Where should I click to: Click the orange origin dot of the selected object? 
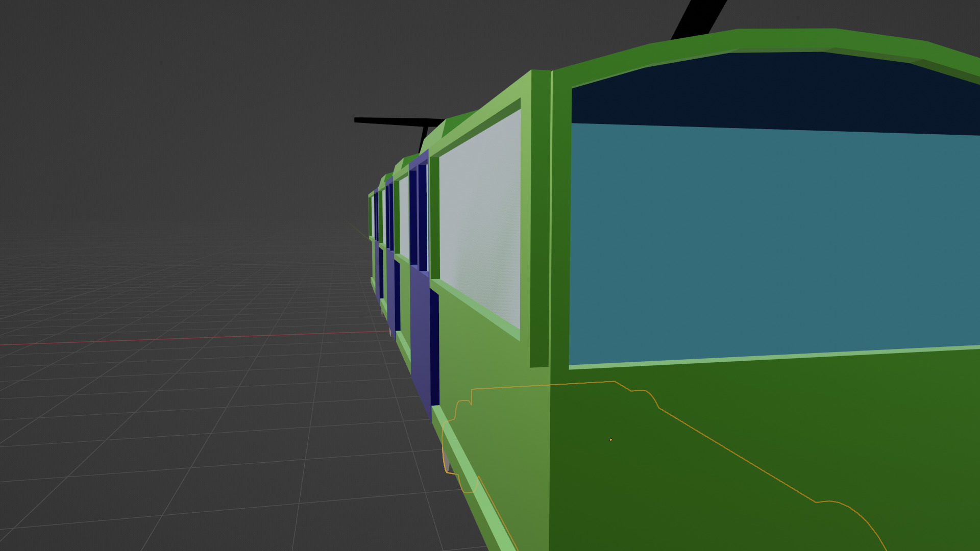point(610,439)
